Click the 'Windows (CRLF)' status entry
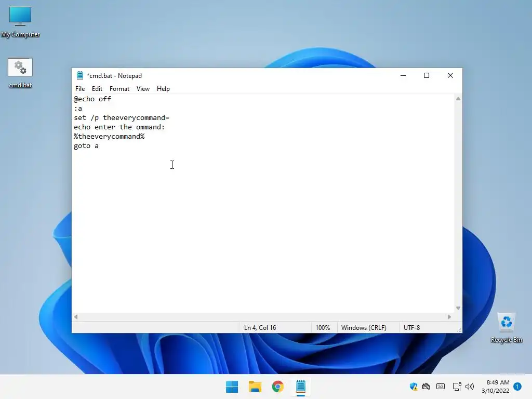The height and width of the screenshot is (399, 532). pyautogui.click(x=364, y=328)
